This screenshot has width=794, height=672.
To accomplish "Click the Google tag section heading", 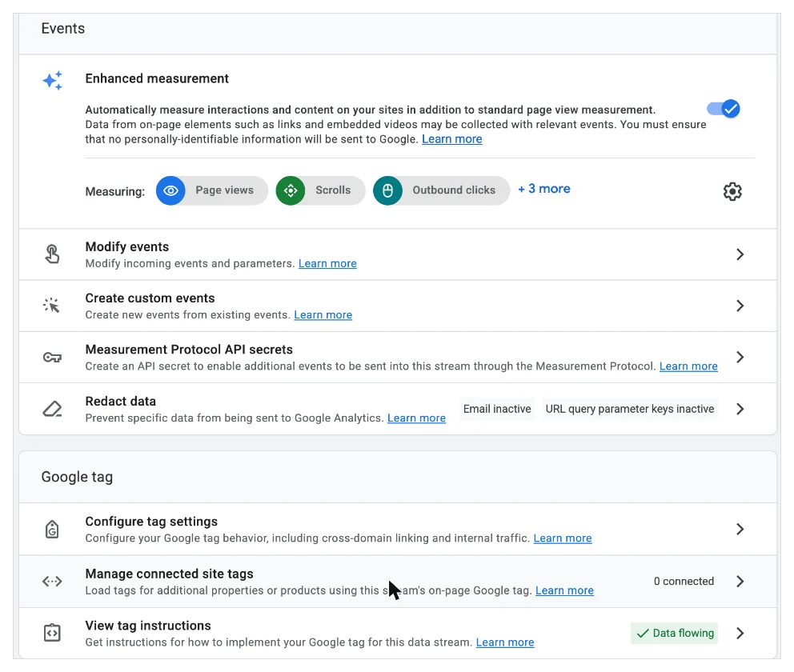I will [77, 477].
